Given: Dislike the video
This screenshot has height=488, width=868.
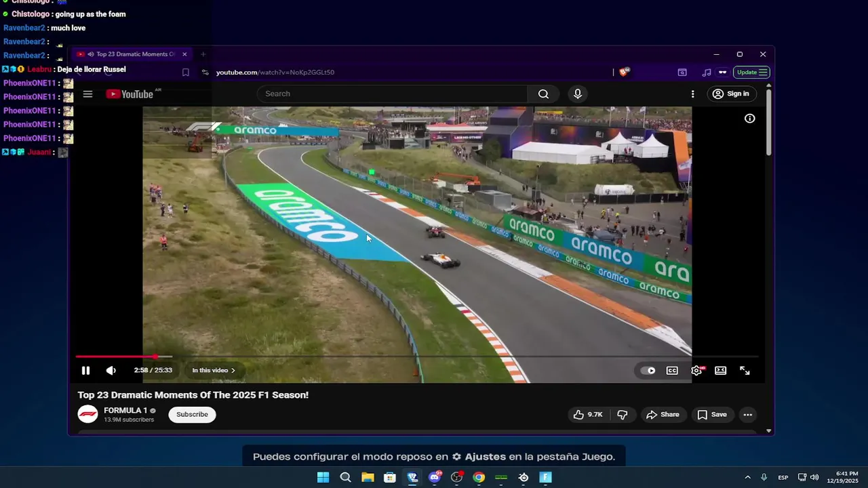Looking at the screenshot, I should coord(622,415).
